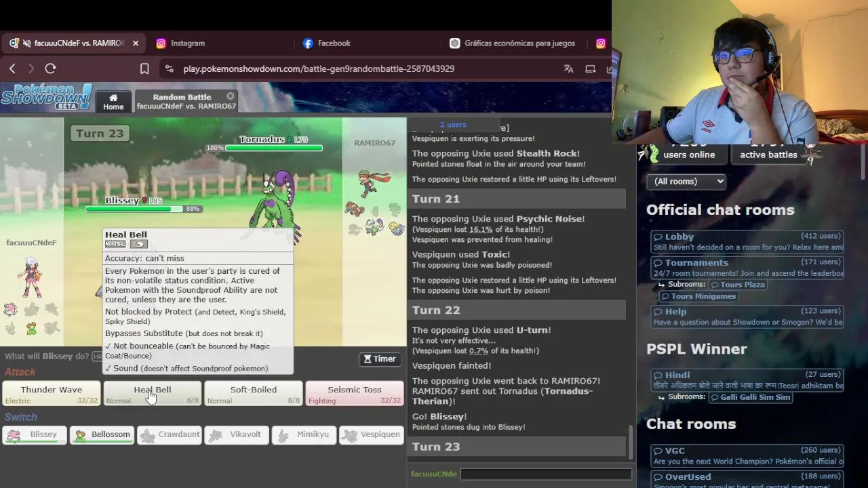Start the battle Timer

click(380, 359)
